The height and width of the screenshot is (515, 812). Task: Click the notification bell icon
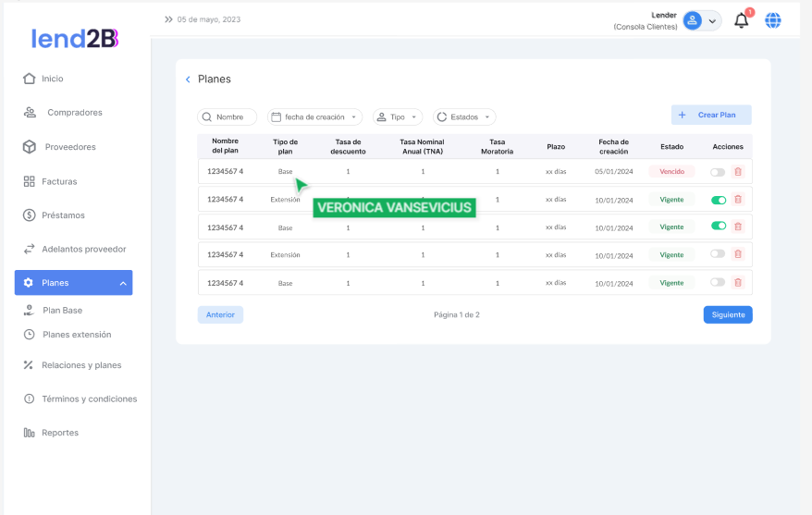[741, 20]
